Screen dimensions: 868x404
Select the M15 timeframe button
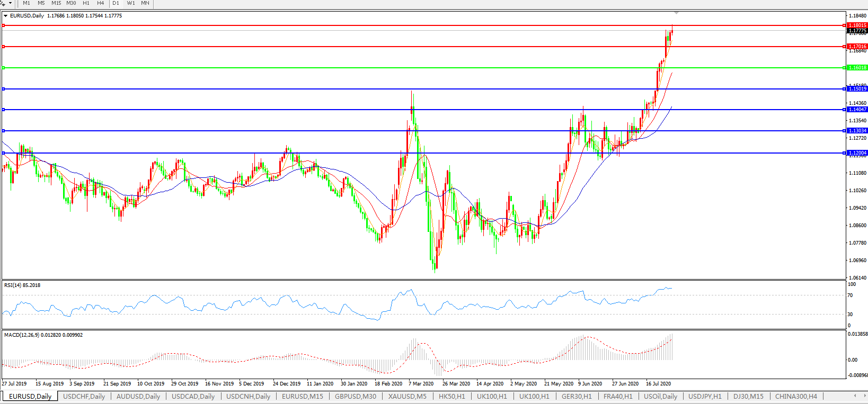click(x=56, y=3)
